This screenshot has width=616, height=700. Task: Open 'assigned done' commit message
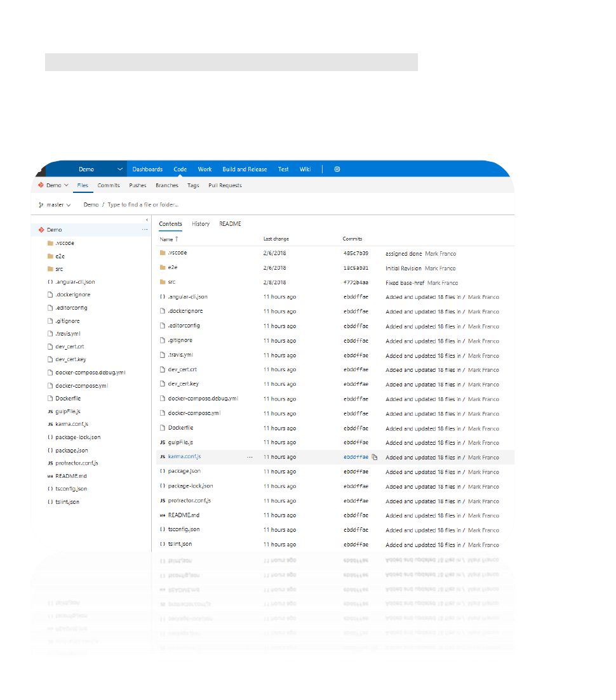click(x=403, y=254)
